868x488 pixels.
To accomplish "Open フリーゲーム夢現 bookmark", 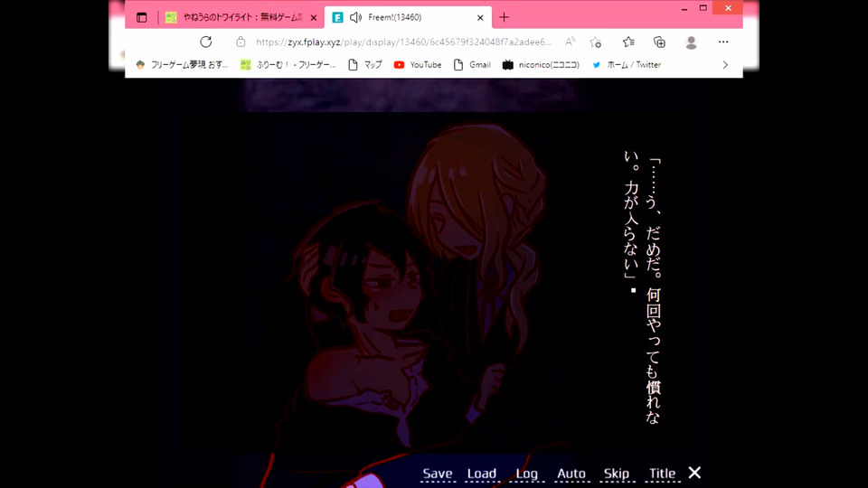I will tap(182, 65).
